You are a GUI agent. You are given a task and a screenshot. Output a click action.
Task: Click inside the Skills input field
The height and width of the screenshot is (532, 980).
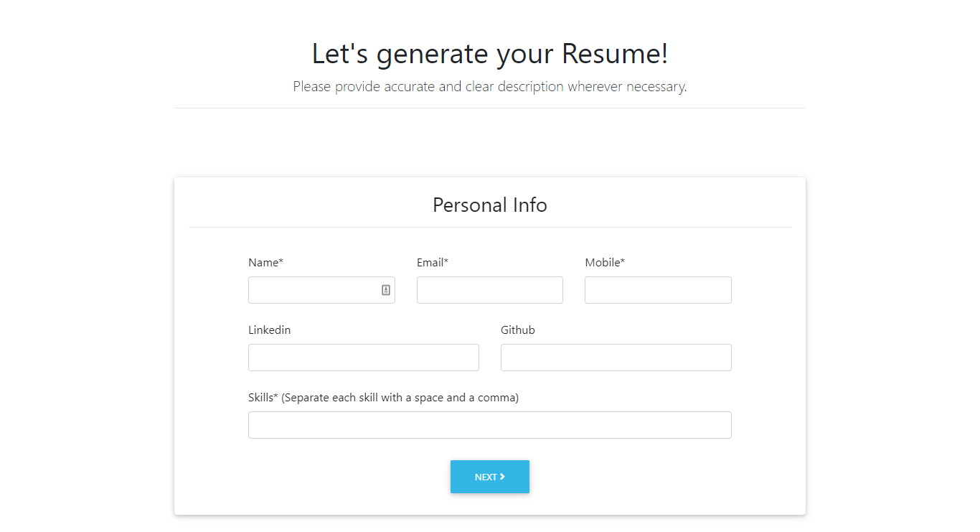click(x=489, y=424)
